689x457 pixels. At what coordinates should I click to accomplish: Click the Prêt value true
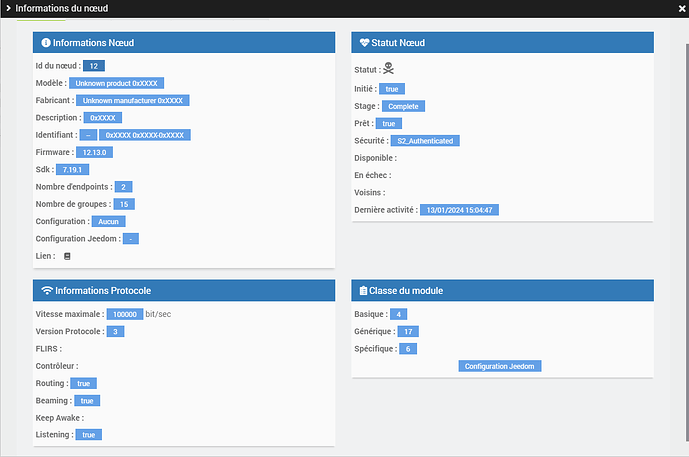[389, 123]
